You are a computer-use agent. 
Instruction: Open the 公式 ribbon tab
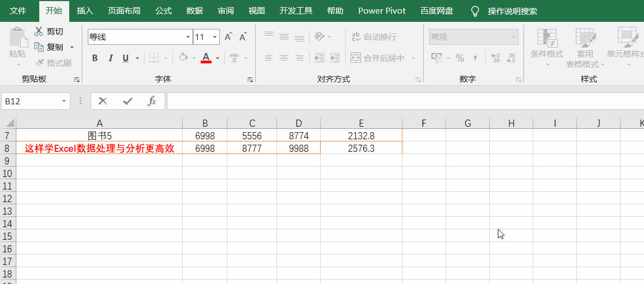[x=164, y=11]
